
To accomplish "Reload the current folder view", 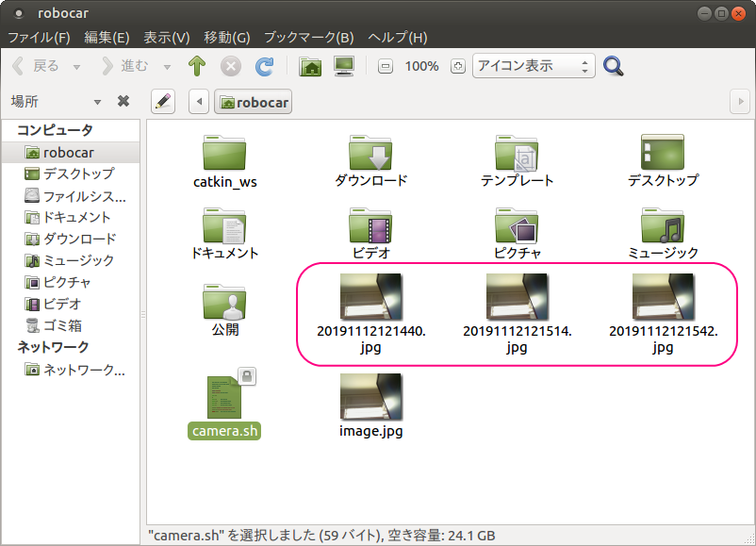I will tap(264, 66).
